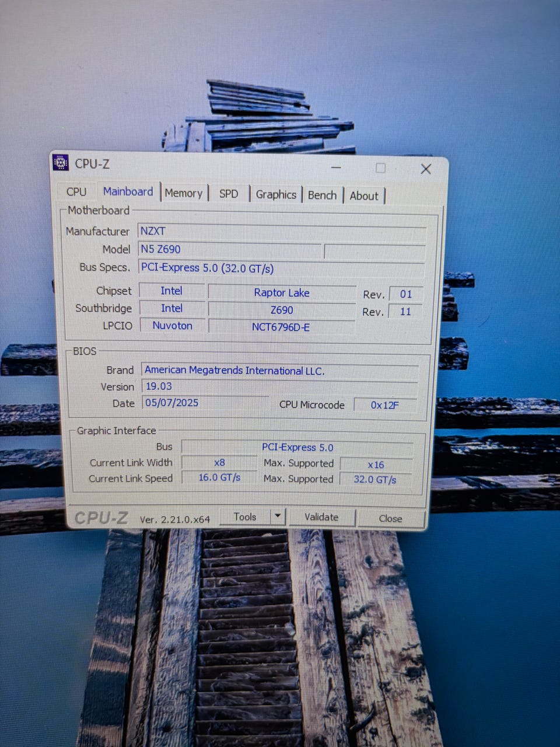The width and height of the screenshot is (560, 747).
Task: Click BIOS date 05/07/2025
Action: pyautogui.click(x=205, y=403)
